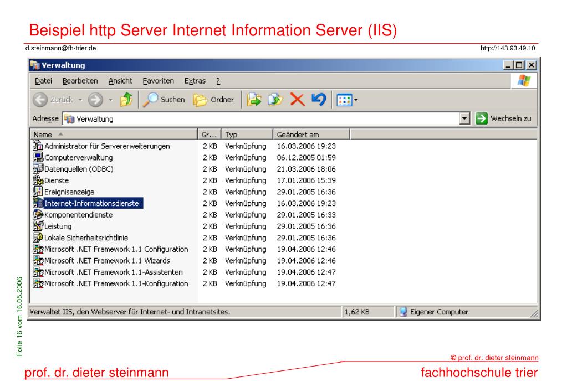
Task: Click the Copy To folder icon
Action: [x=275, y=99]
